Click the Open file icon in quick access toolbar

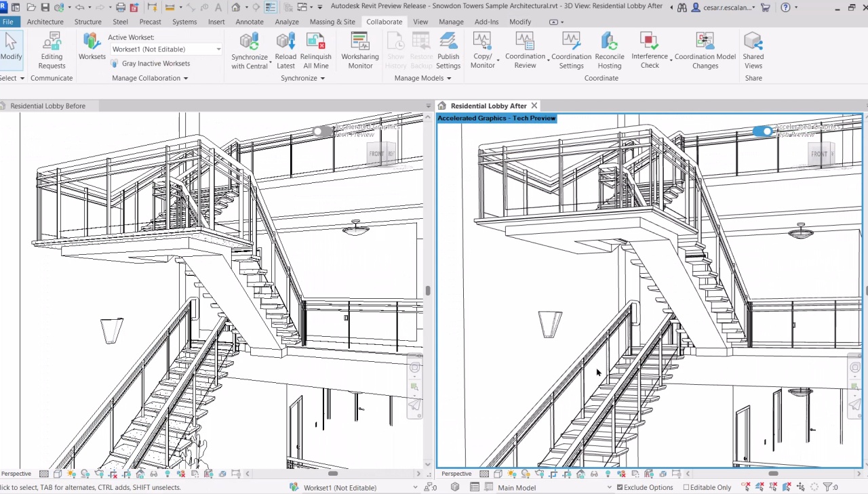[31, 7]
